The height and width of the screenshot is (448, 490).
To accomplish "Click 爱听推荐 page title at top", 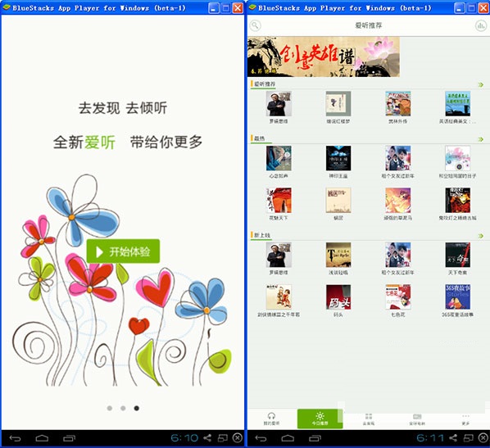I will pos(369,25).
